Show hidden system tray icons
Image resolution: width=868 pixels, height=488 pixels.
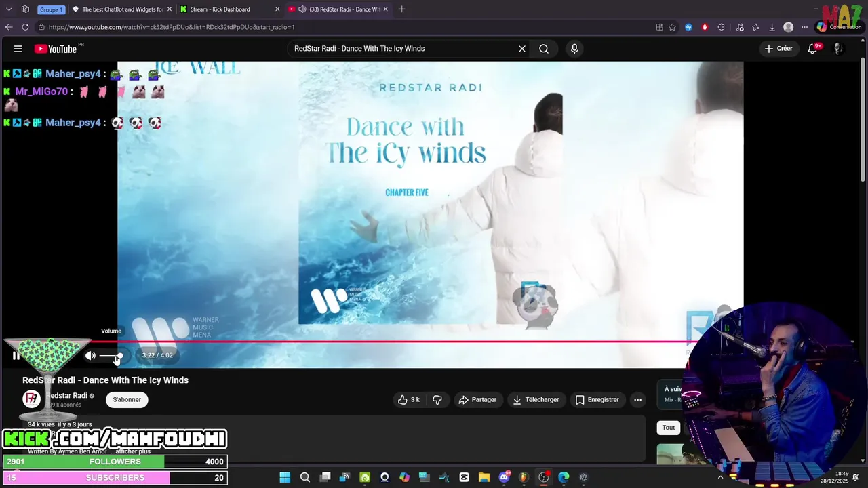click(720, 477)
